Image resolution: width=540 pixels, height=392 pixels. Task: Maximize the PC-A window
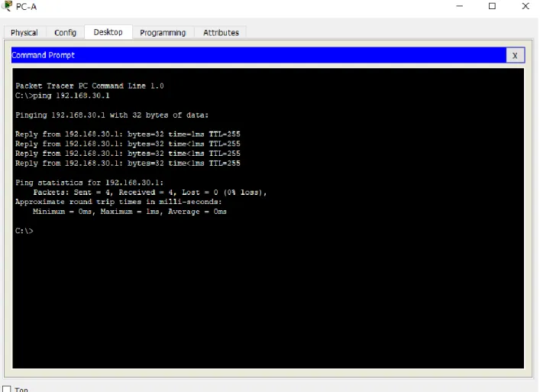492,6
